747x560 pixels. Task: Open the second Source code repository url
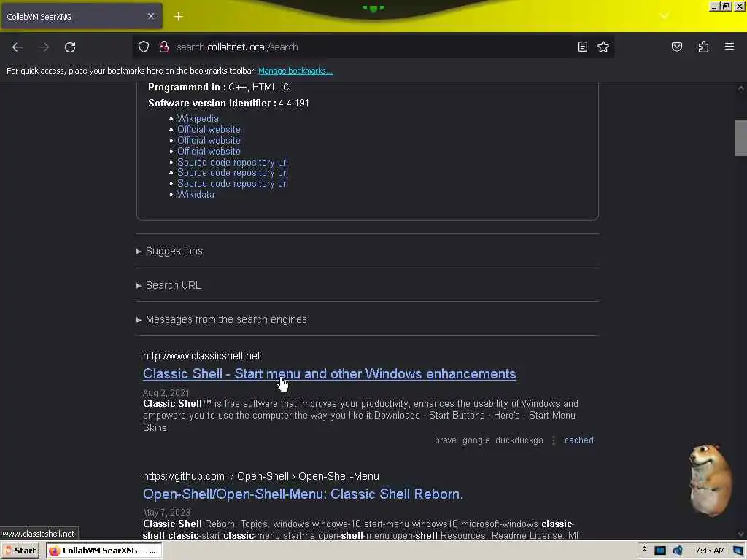click(233, 173)
